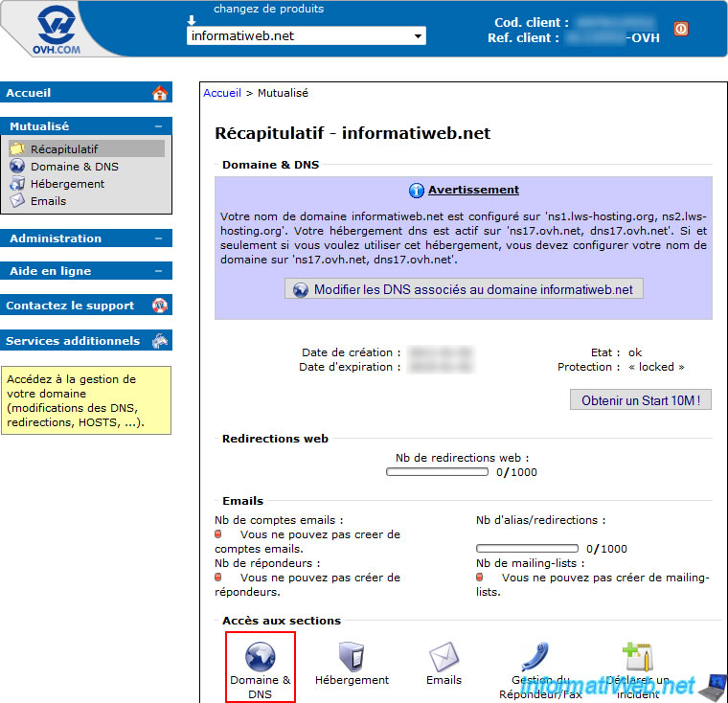Screen dimensions: 728x703
Task: Open the Accueil sidebar menu item
Action: pyautogui.click(x=86, y=92)
